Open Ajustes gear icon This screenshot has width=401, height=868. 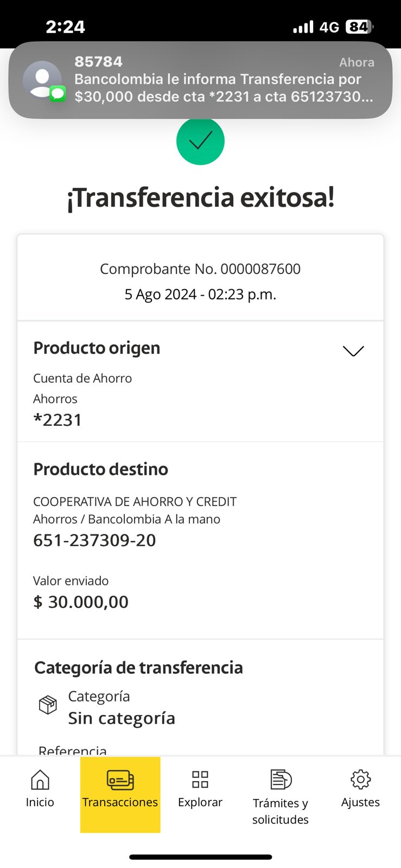point(360,780)
